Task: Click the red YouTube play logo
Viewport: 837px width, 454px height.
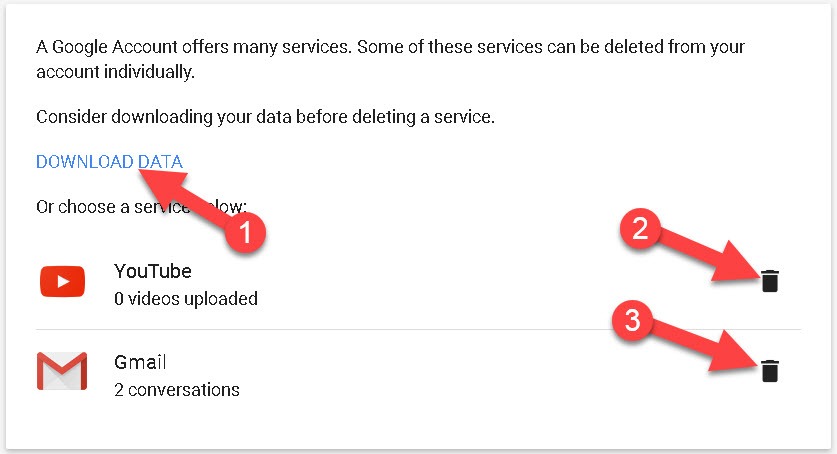Action: point(62,283)
